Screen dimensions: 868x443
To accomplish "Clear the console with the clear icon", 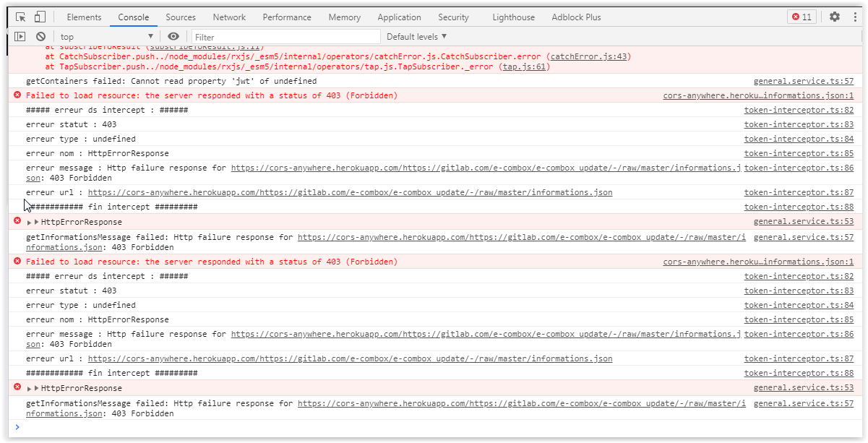I will (40, 36).
